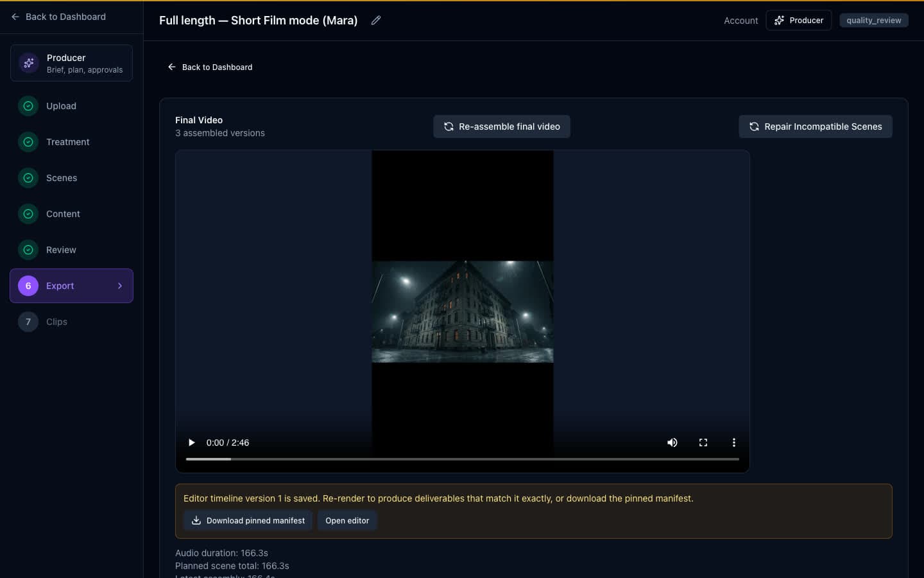Click the Producer sparkle icon in sidebar card
This screenshot has height=578, width=924.
(x=28, y=63)
